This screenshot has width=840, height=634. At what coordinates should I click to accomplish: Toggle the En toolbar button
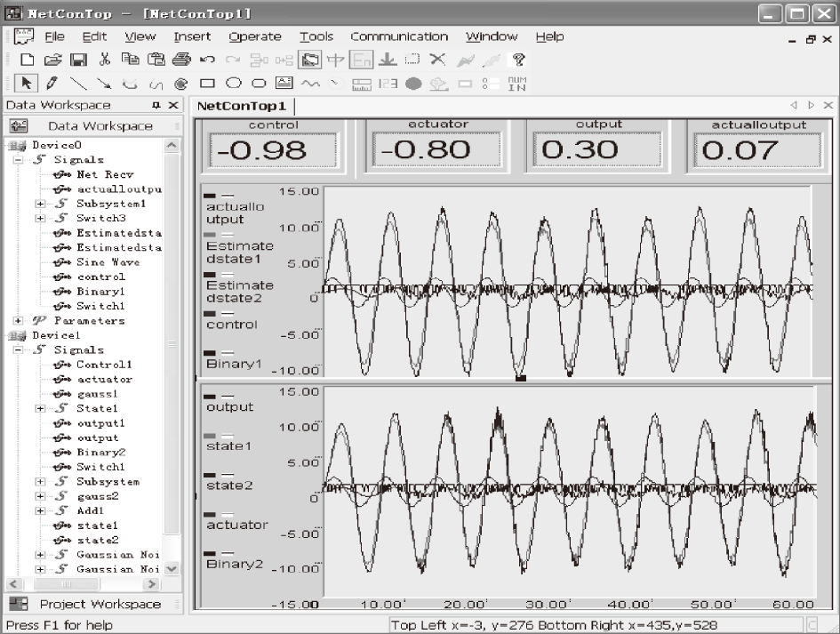click(362, 60)
